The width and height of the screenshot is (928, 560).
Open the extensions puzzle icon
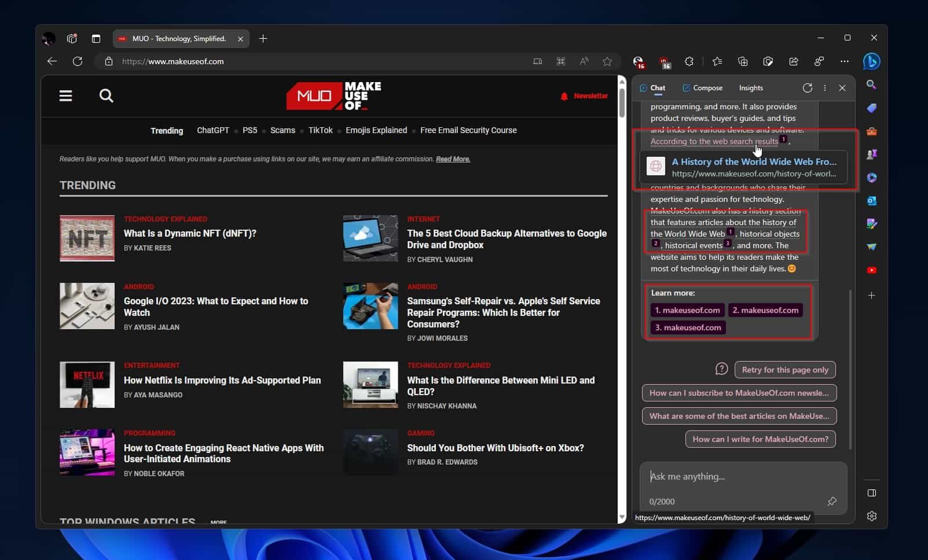point(689,61)
